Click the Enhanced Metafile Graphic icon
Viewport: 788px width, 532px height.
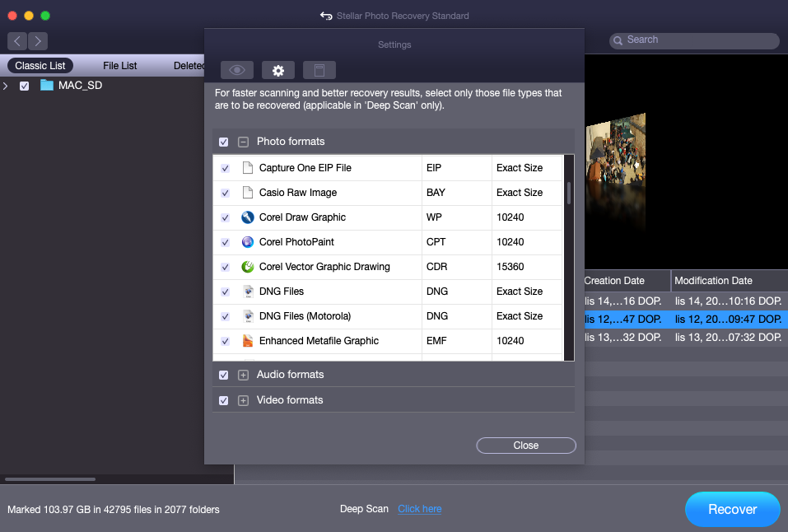click(x=247, y=341)
